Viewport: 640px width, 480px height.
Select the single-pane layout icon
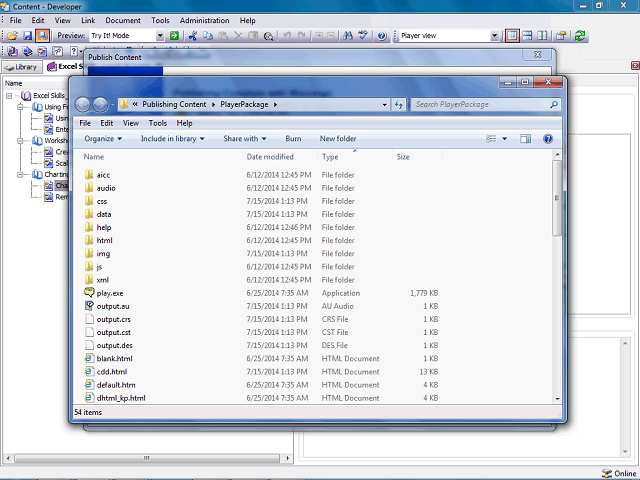(512, 36)
